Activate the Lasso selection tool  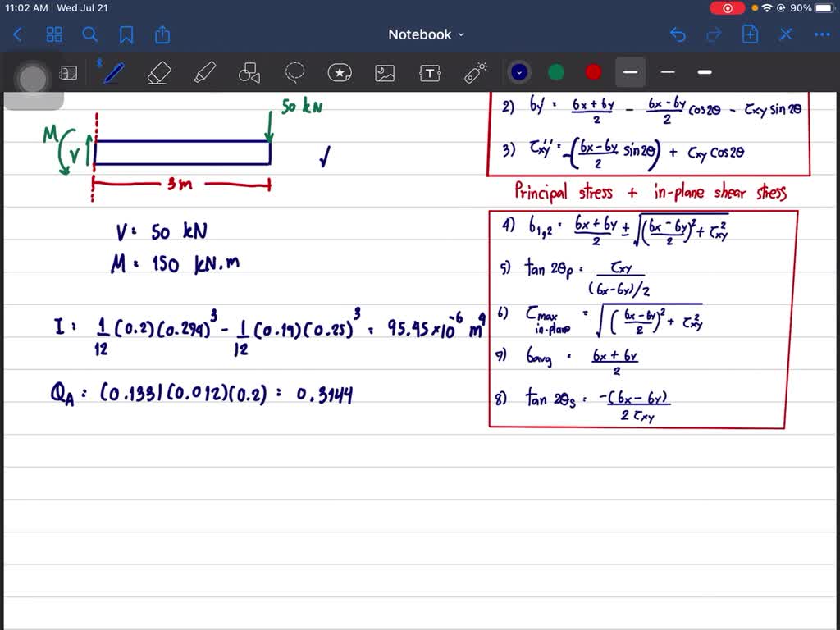294,72
